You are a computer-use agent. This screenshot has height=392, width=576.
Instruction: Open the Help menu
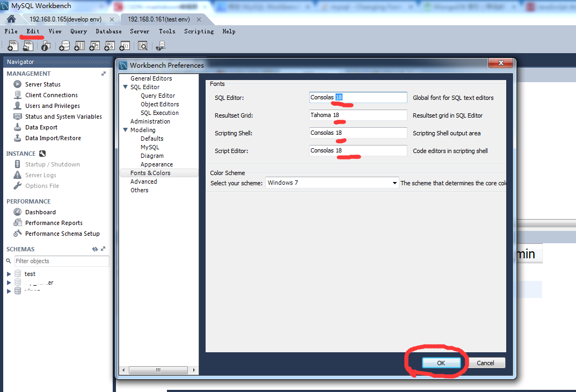tap(229, 31)
